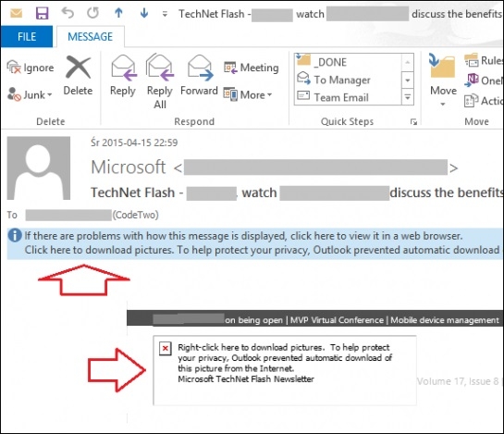Click the blue information icon in the infobar
The image size is (504, 434).
click(x=15, y=235)
